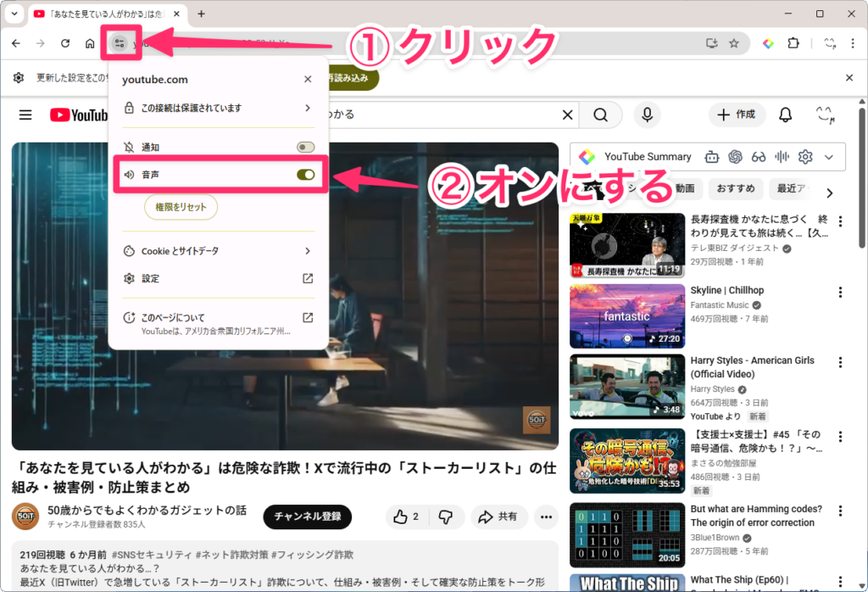
Task: Click the site information icon in address bar
Action: point(119,44)
